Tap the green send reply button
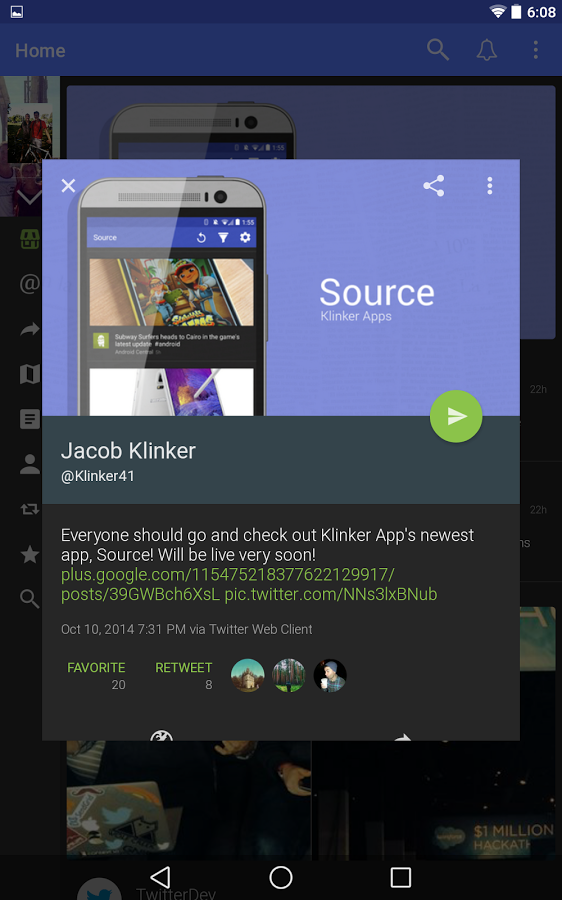This screenshot has height=900, width=562. point(456,416)
